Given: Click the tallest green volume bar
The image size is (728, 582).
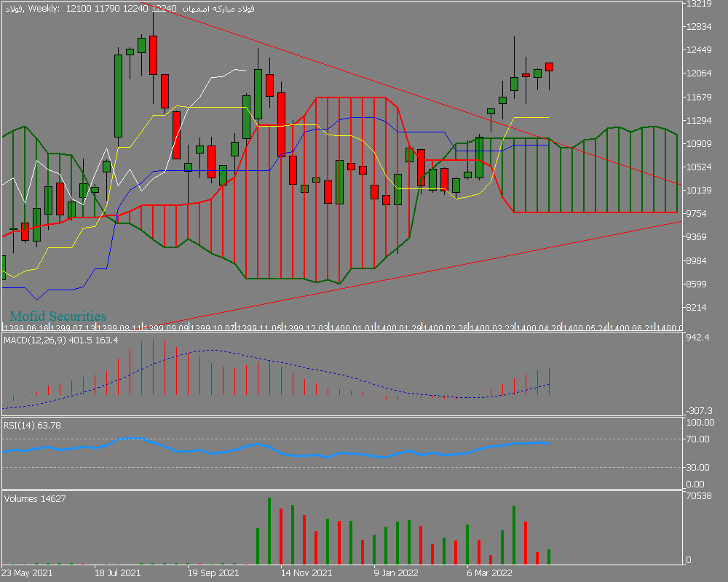Looking at the screenshot, I should pyautogui.click(x=269, y=531).
